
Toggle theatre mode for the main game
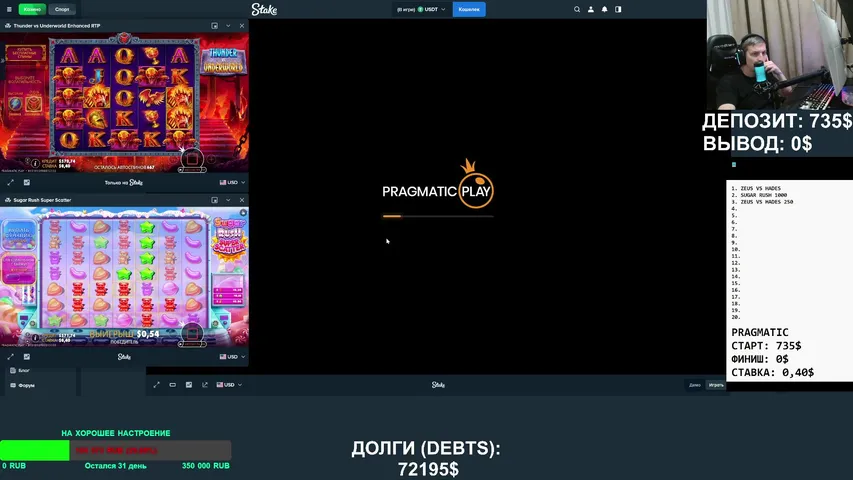pyautogui.click(x=172, y=385)
